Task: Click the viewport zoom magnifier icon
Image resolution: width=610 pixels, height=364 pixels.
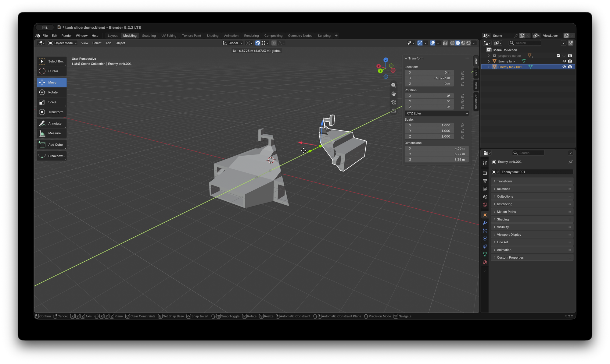Action: coord(393,85)
